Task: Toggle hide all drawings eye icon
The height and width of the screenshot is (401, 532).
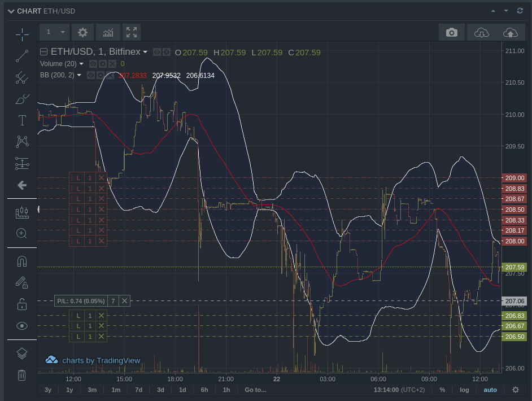Action: 22,326
